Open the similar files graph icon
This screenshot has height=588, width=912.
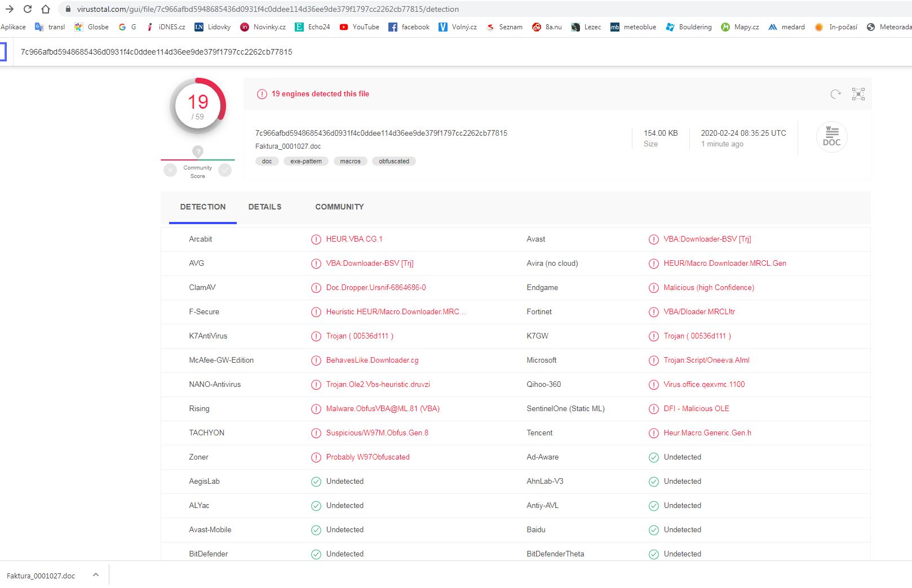click(858, 94)
